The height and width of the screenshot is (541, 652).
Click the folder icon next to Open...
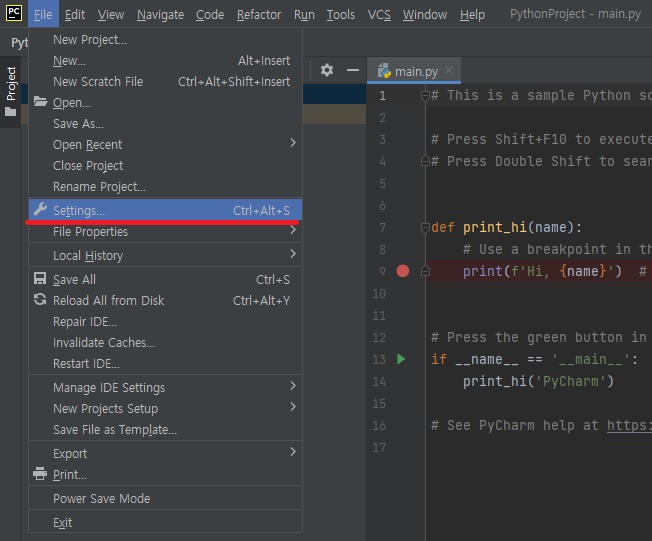(40, 101)
